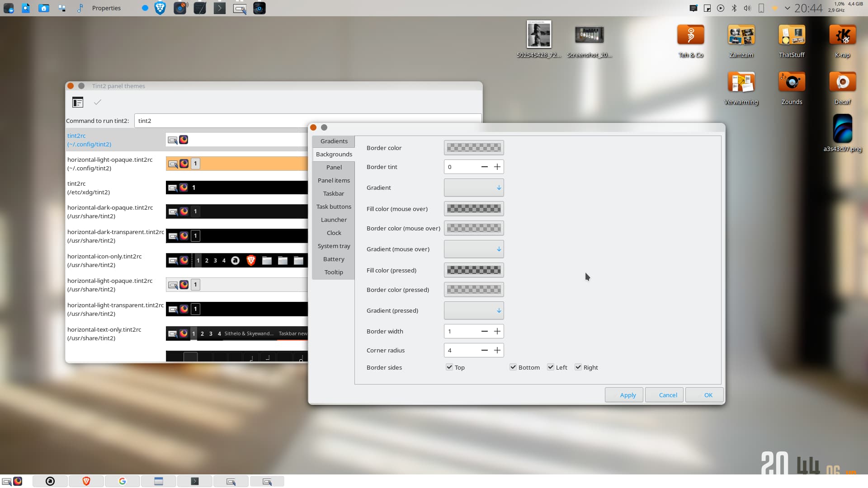Pick the Fill color (mouse over) swatch
This screenshot has width=868, height=488.
click(x=474, y=208)
